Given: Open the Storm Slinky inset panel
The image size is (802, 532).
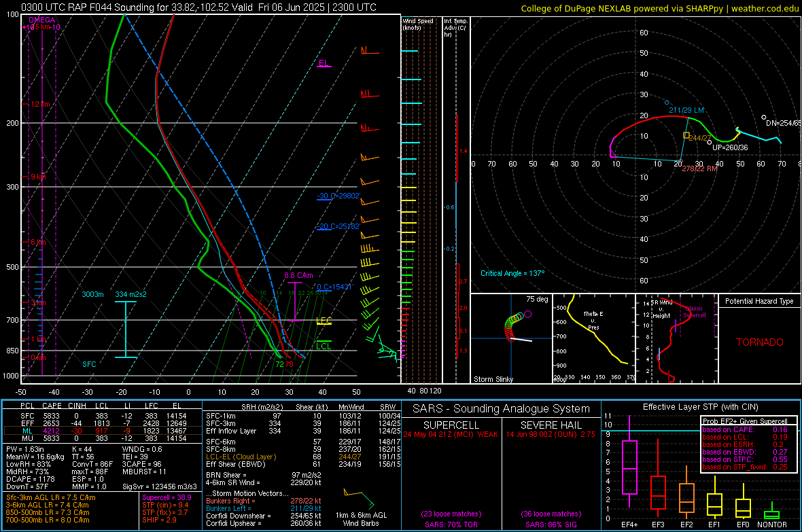Looking at the screenshot, I should click(x=511, y=338).
